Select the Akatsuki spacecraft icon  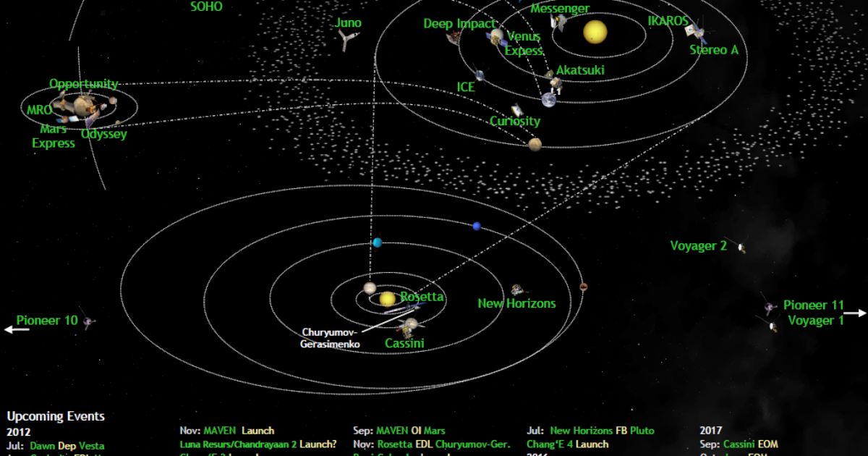click(556, 82)
